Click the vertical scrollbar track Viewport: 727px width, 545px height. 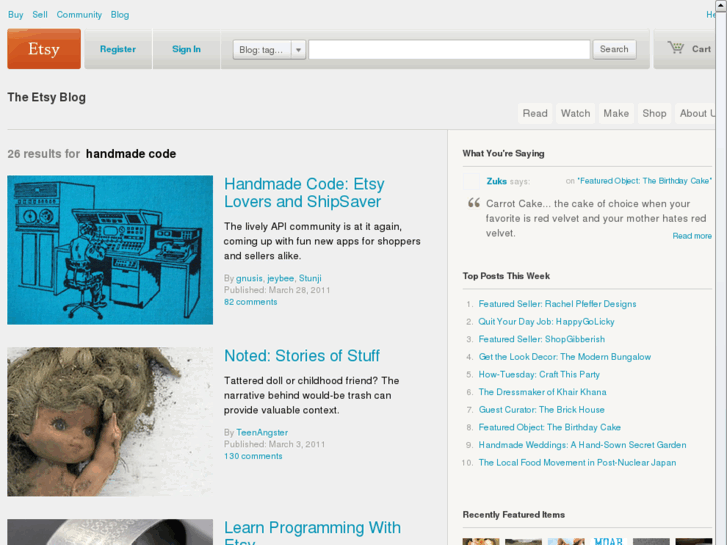pos(721,278)
